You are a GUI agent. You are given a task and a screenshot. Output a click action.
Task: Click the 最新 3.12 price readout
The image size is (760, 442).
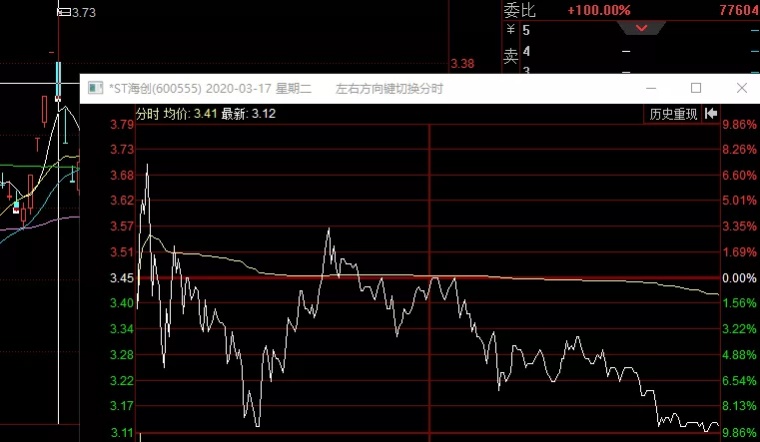(250, 114)
